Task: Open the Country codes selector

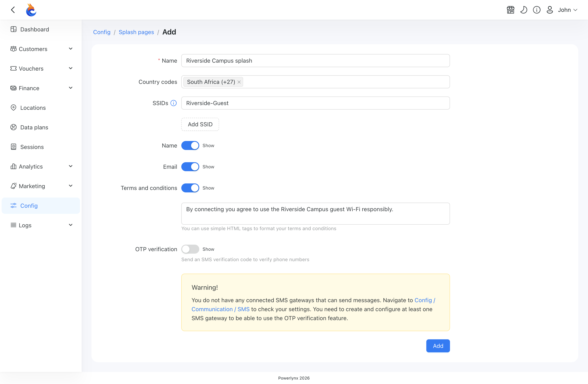Action: 315,82
